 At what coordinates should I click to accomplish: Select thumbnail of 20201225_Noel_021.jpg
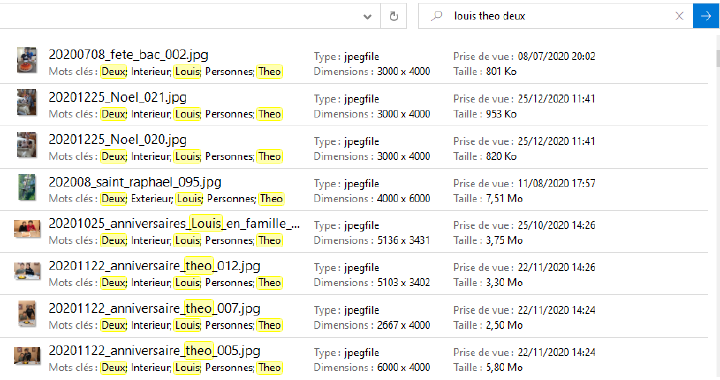point(27,102)
